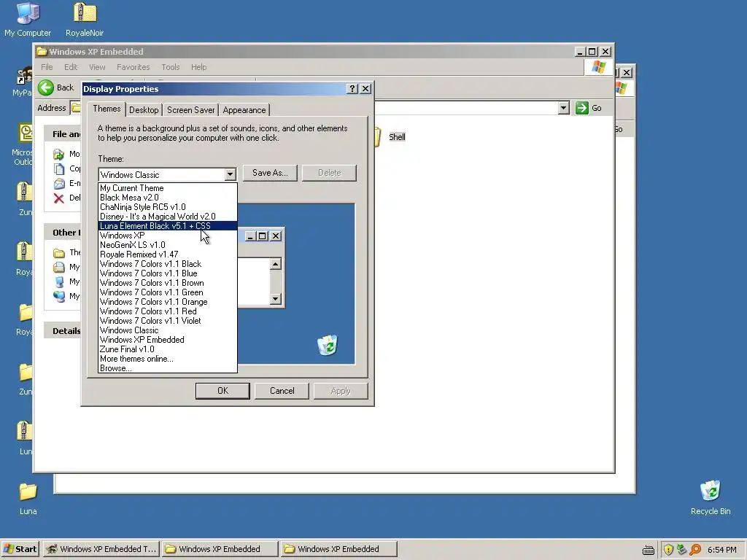Switch to the Desktop tab
This screenshot has height=560, width=747.
(144, 110)
